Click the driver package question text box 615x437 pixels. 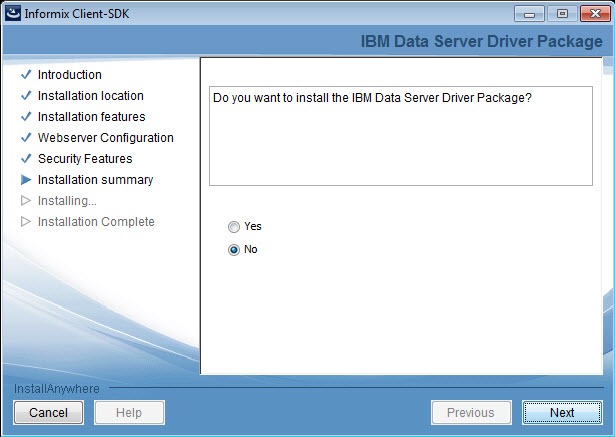coord(400,135)
